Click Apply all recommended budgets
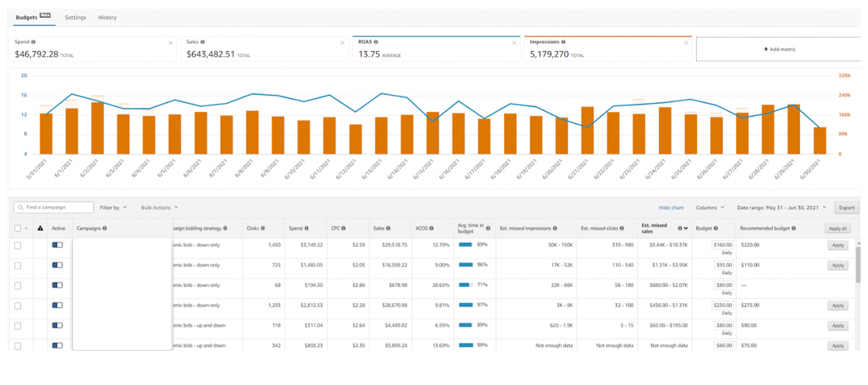Viewport: 868px width, 385px height. point(837,228)
